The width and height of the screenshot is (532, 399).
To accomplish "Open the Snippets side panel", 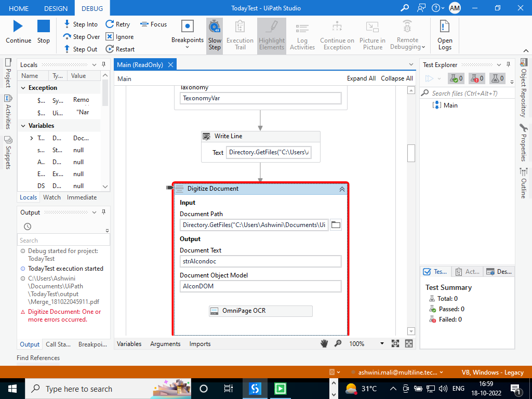I will point(8,153).
